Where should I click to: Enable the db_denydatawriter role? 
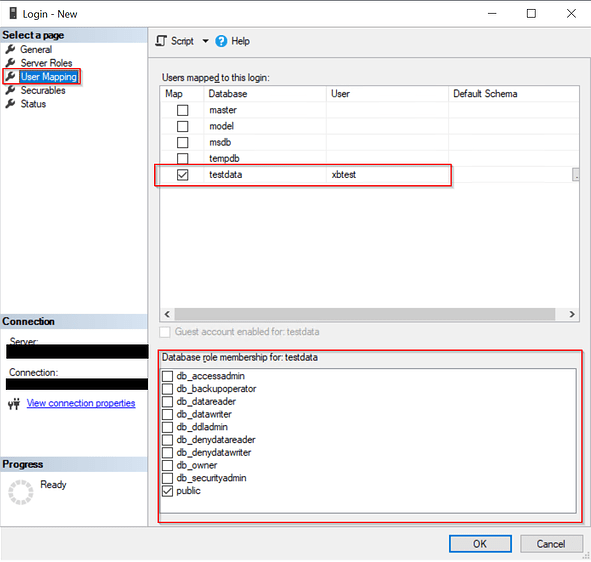pyautogui.click(x=167, y=453)
